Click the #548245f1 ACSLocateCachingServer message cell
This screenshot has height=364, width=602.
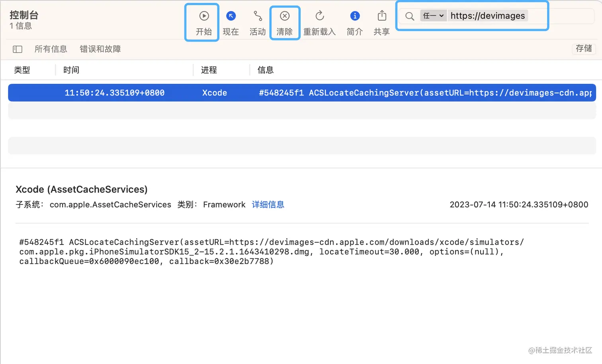425,93
